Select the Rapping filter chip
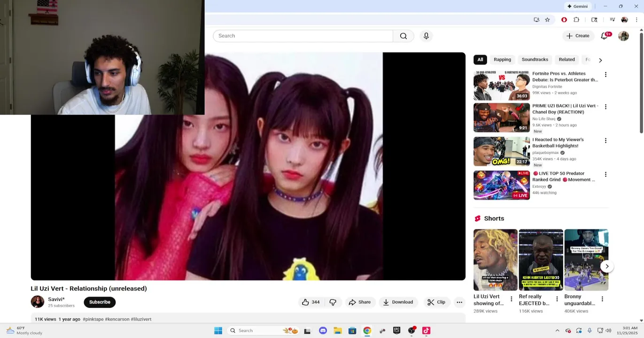 [502, 60]
